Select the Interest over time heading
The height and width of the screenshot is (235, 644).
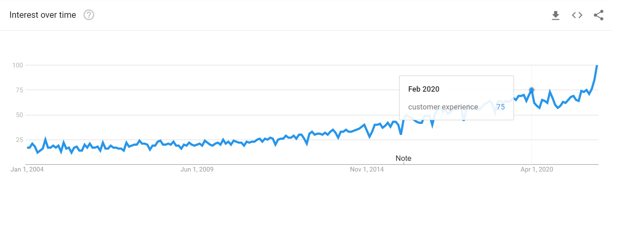[43, 15]
